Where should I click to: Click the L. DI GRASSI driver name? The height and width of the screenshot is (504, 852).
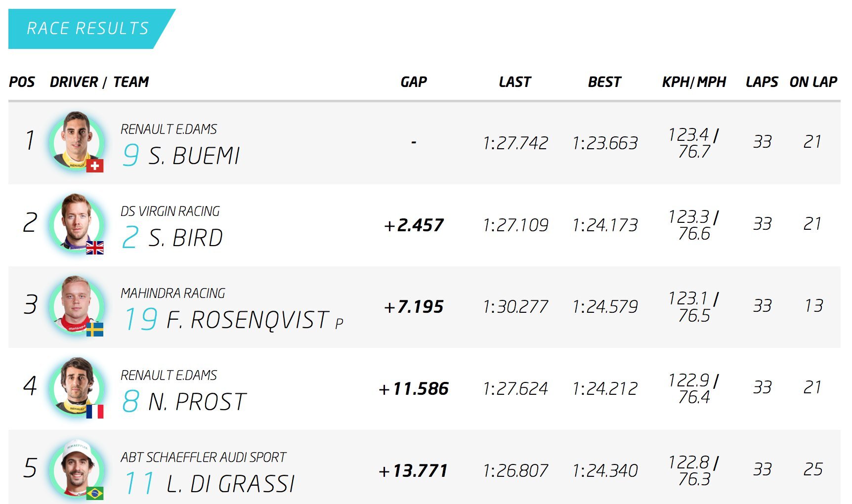230,484
